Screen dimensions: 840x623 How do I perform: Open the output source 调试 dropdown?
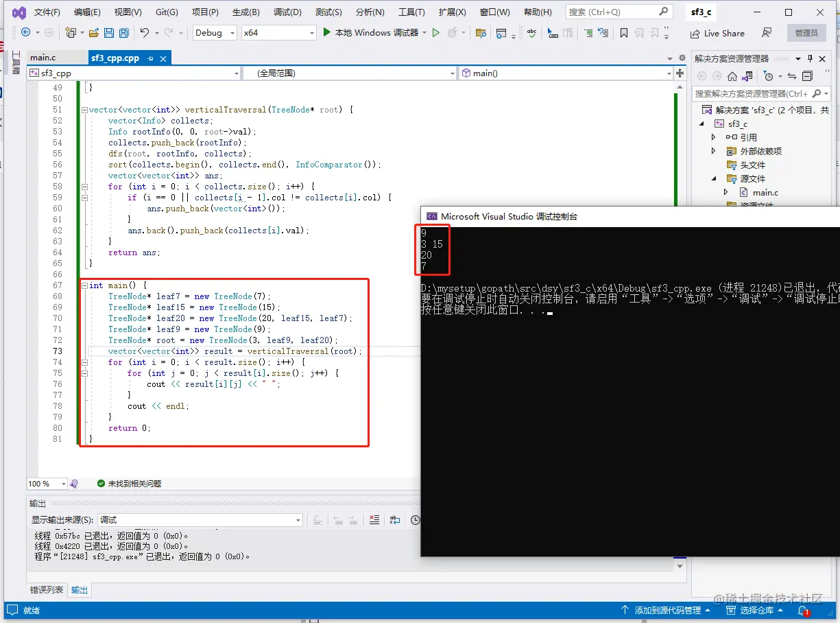click(200, 520)
